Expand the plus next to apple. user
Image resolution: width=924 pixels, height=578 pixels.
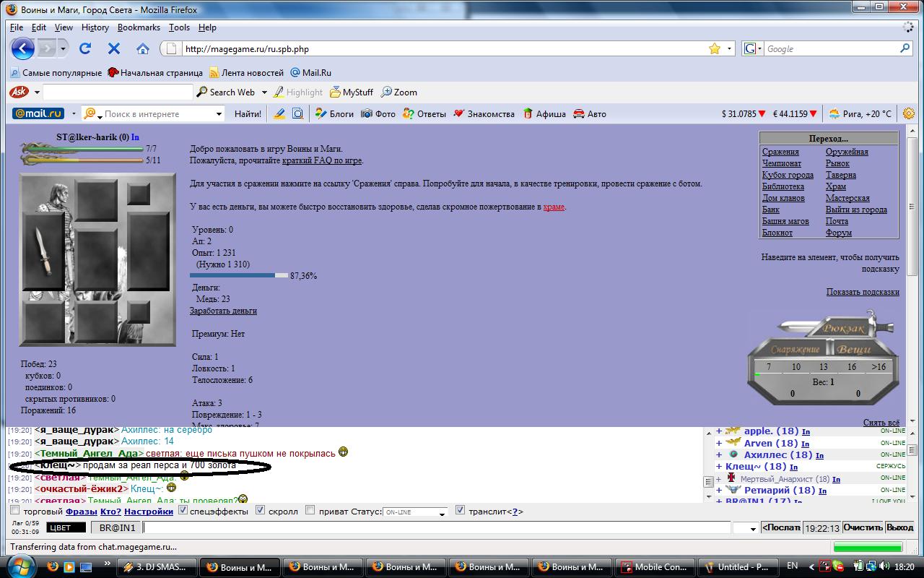coord(719,431)
